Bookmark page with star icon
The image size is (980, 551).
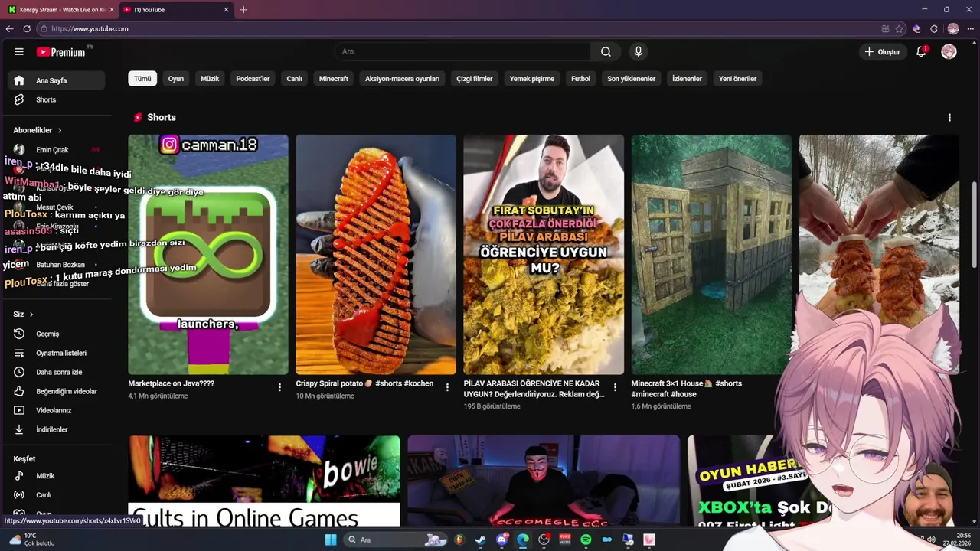(899, 28)
